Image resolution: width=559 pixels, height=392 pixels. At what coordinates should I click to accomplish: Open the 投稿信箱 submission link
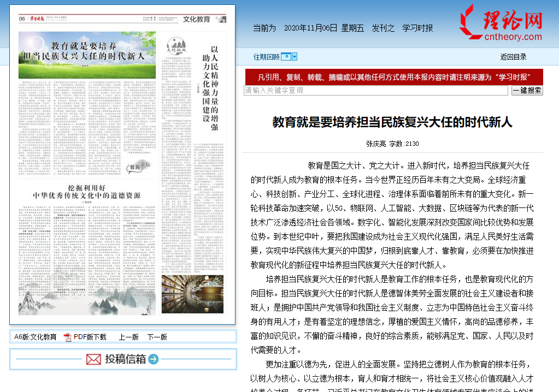[x=125, y=359]
